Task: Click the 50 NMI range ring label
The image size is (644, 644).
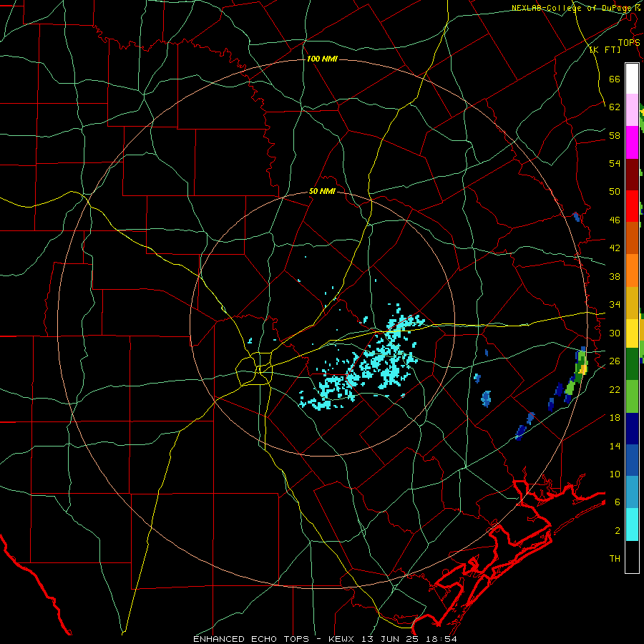Action: (322, 191)
